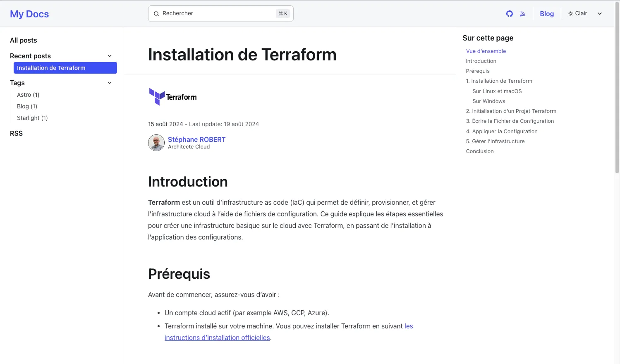The image size is (620, 364).
Task: Click the Terraform logo image
Action: pos(173,97)
